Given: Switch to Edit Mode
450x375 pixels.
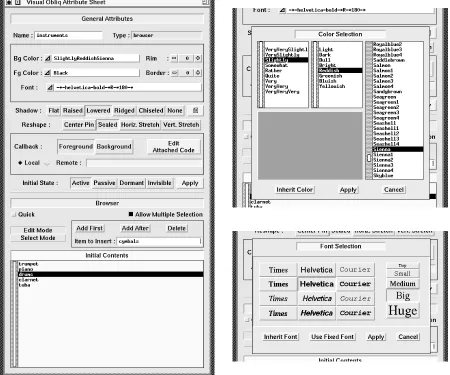Looking at the screenshot, I should click(x=38, y=230).
